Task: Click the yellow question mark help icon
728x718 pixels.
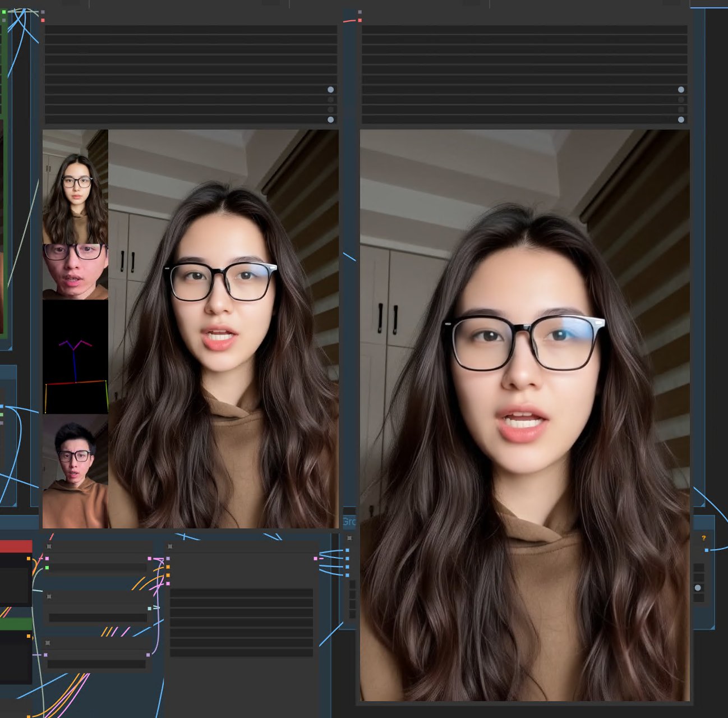Action: pos(703,538)
